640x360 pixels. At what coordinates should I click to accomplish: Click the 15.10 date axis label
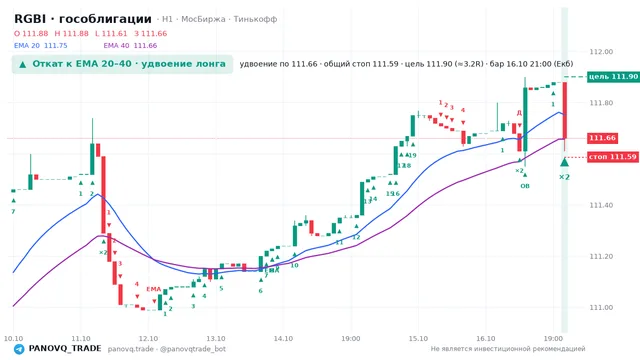click(x=418, y=339)
